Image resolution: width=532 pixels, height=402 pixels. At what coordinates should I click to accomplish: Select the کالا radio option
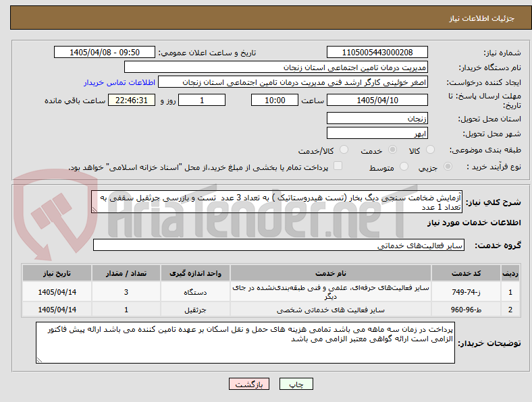[430, 150]
